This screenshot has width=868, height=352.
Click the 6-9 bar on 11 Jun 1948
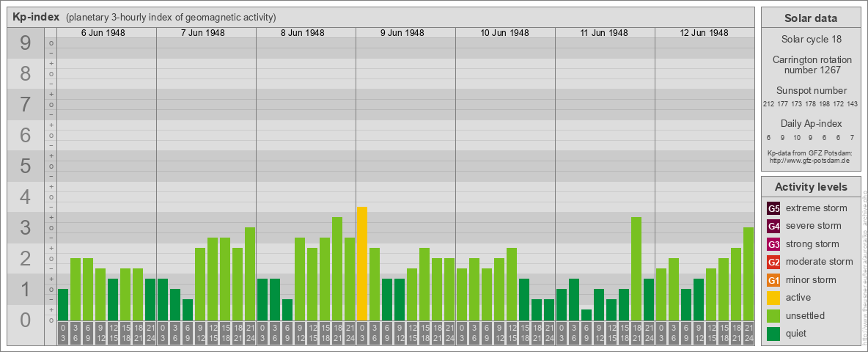click(586, 315)
